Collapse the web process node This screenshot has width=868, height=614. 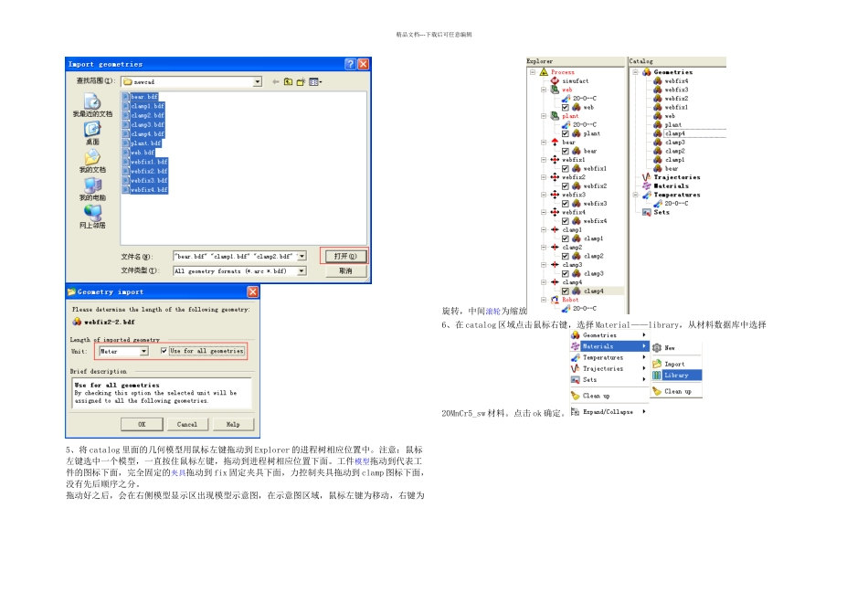pyautogui.click(x=544, y=90)
